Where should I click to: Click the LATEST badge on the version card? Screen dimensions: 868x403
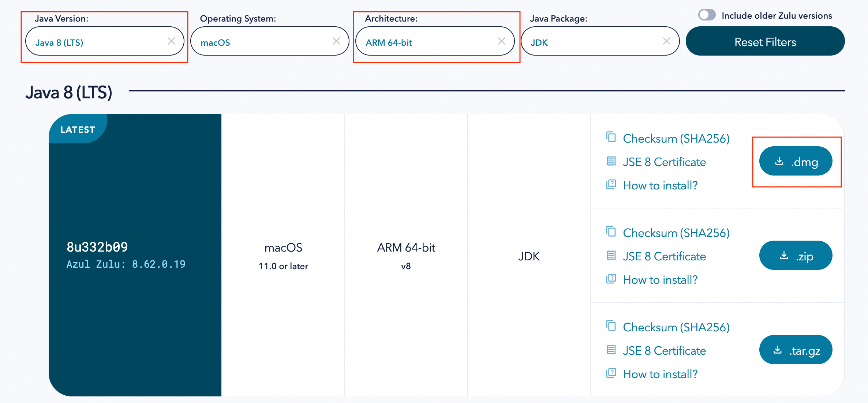(78, 129)
